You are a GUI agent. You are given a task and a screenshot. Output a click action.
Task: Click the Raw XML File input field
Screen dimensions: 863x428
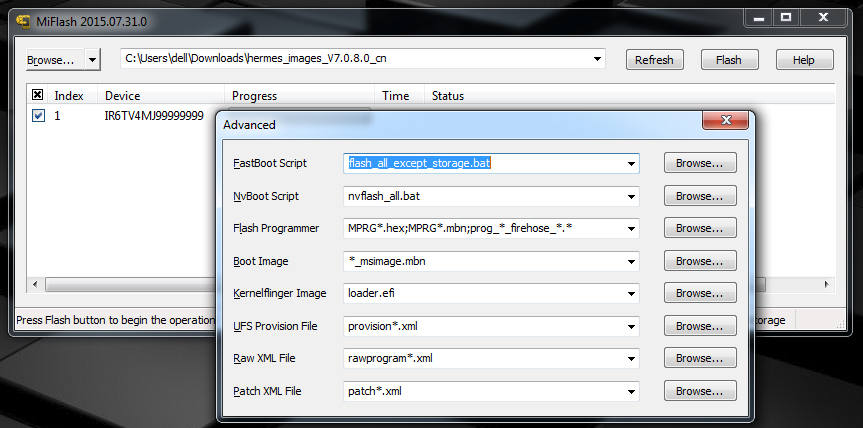click(484, 358)
